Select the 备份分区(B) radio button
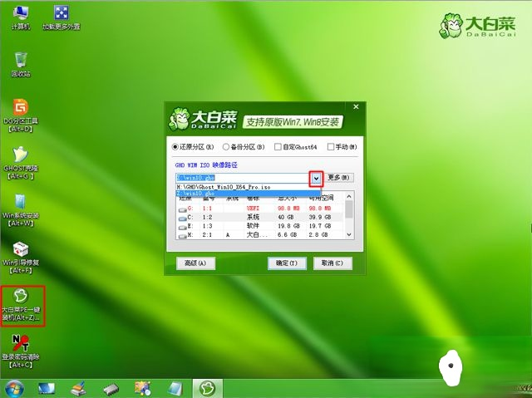Viewport: 532px width, 398px height. (x=226, y=147)
